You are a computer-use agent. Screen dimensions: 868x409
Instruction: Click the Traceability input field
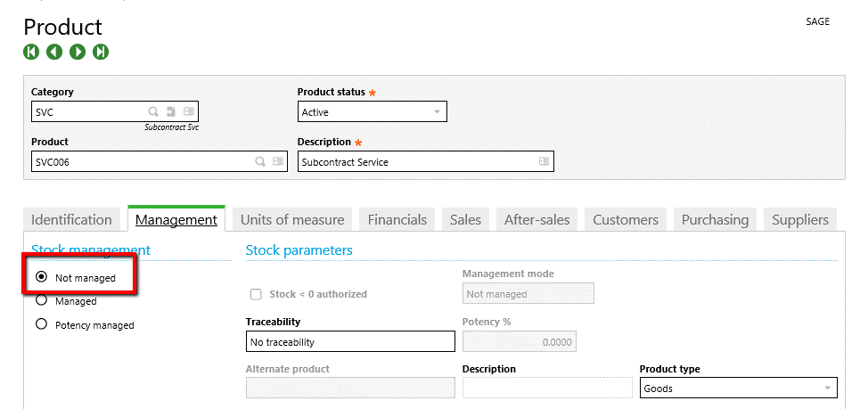tap(349, 341)
